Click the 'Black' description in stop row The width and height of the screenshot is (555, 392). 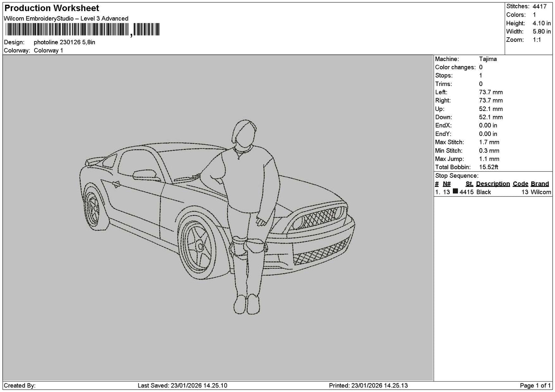point(484,192)
